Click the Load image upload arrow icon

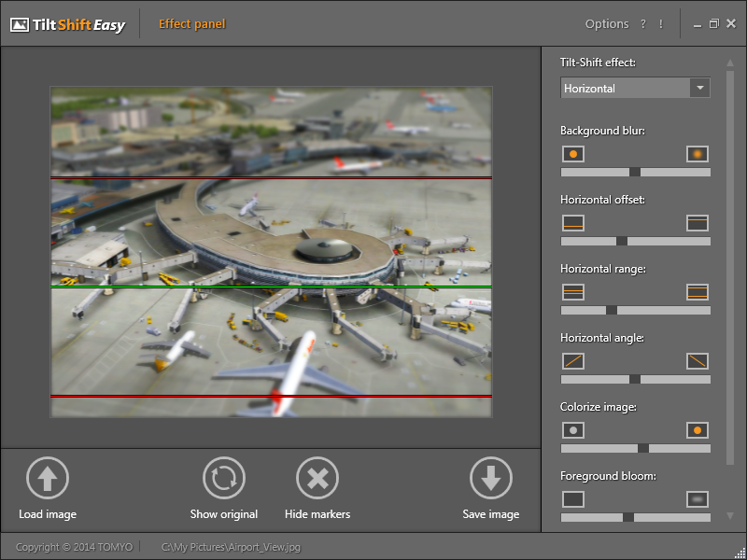[x=47, y=479]
